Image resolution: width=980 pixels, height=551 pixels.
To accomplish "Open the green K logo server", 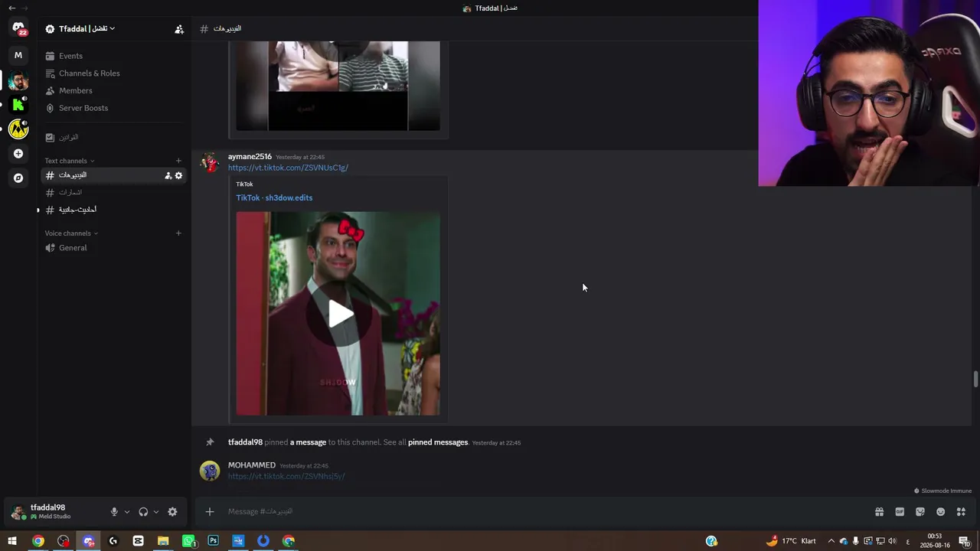I will pos(18,105).
